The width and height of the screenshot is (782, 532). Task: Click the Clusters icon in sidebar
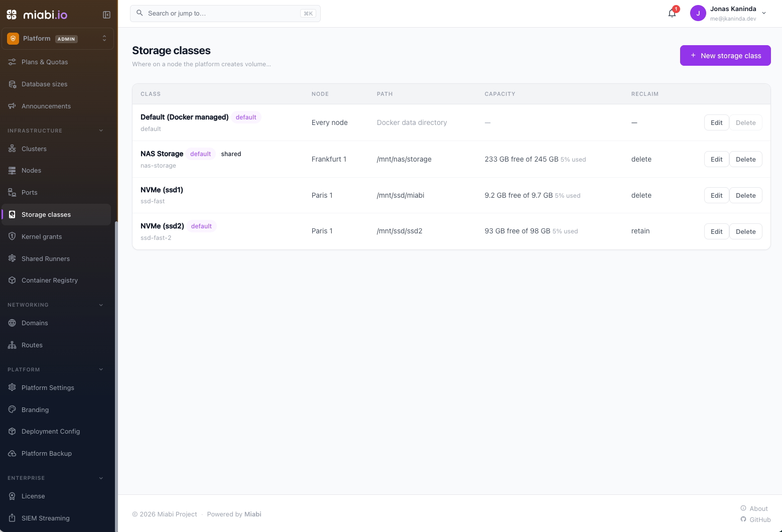12,149
